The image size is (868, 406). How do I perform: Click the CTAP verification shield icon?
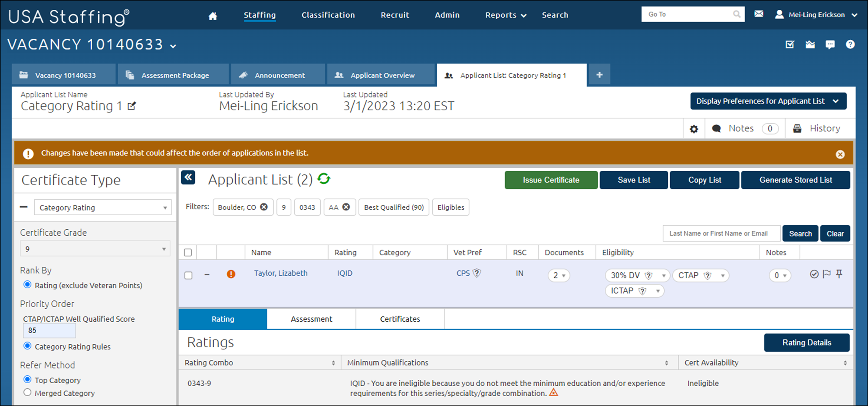(x=708, y=276)
